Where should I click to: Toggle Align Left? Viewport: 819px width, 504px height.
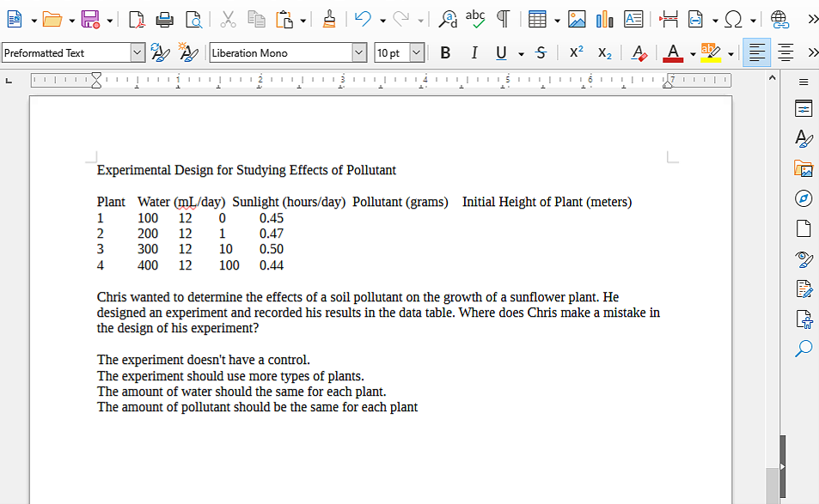pos(757,52)
